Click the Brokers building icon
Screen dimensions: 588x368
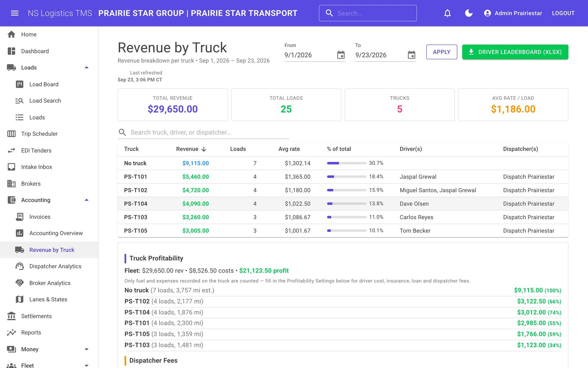11,184
